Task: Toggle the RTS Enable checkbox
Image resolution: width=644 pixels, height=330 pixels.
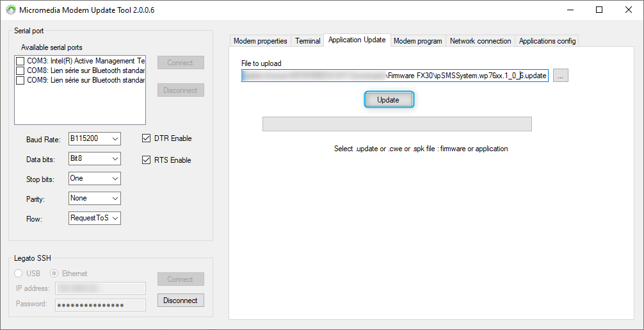Action: [146, 160]
